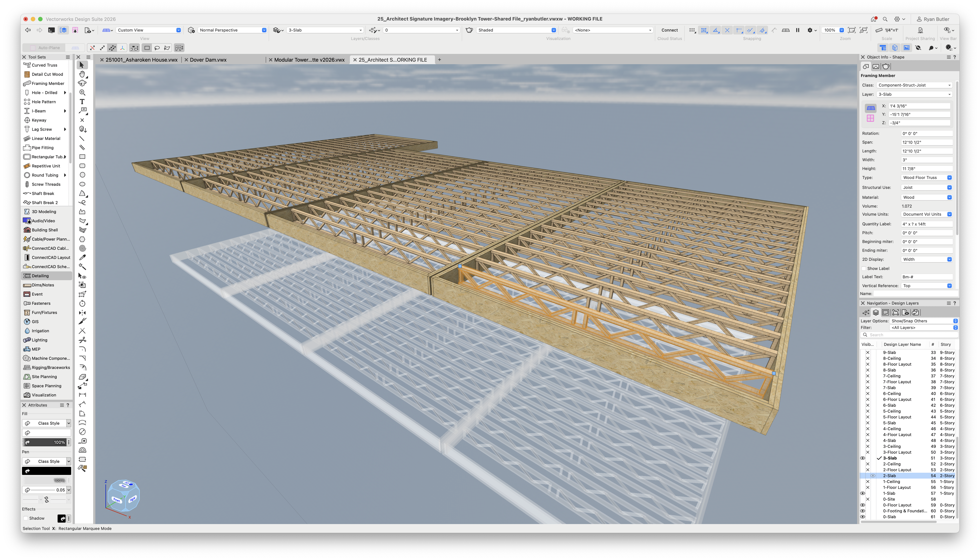Pick the Circle drawing tool
Screen dimensions: 980x560
click(x=82, y=175)
